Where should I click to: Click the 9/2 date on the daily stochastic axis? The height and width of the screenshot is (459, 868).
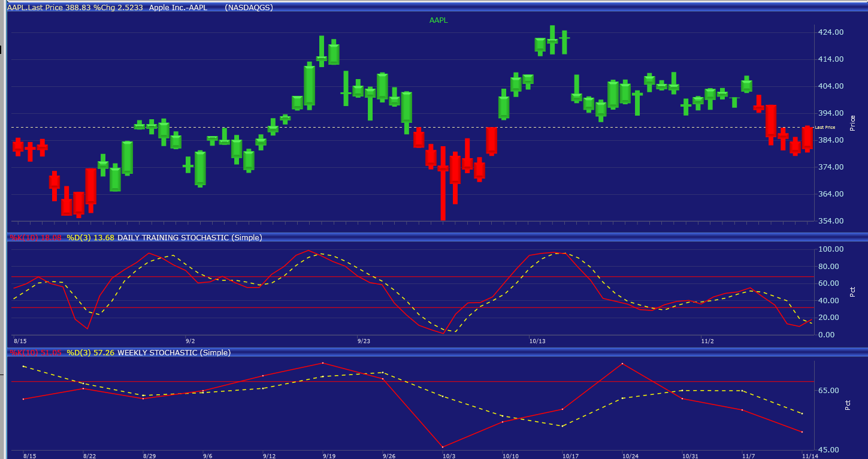190,341
